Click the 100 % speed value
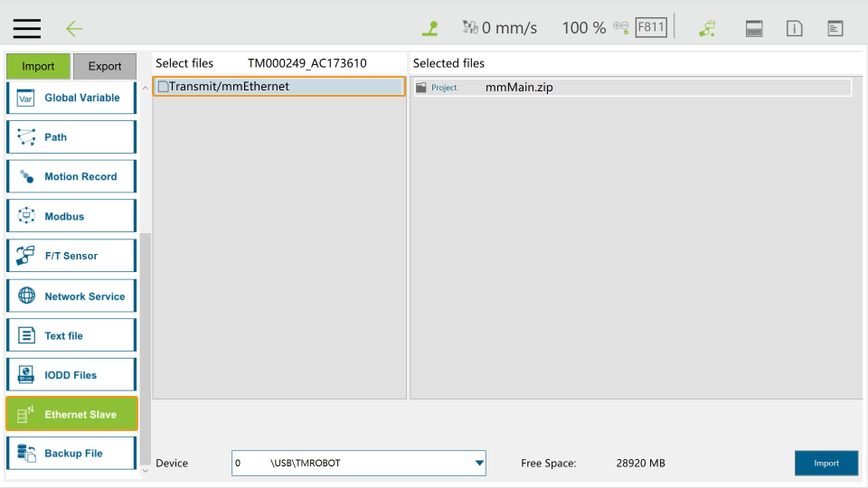This screenshot has width=868, height=488. pos(584,28)
